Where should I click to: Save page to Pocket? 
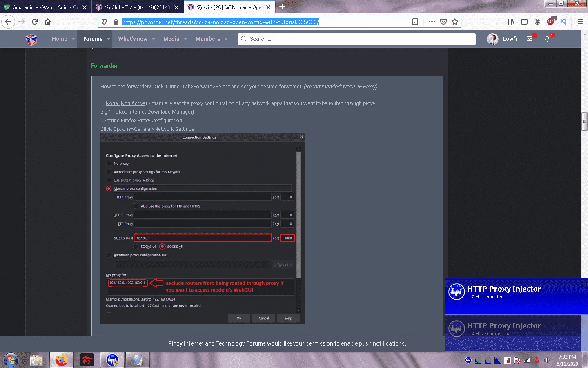pyautogui.click(x=443, y=22)
